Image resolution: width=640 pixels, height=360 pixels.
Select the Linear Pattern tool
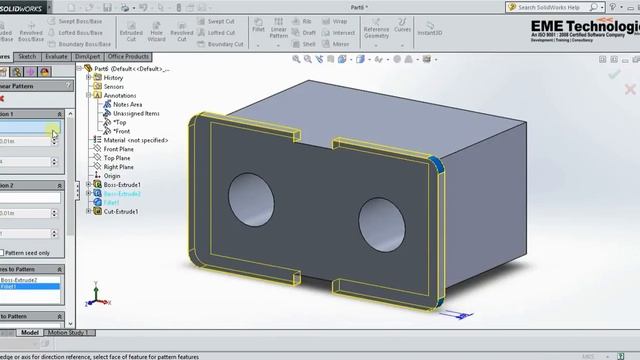pos(278,28)
